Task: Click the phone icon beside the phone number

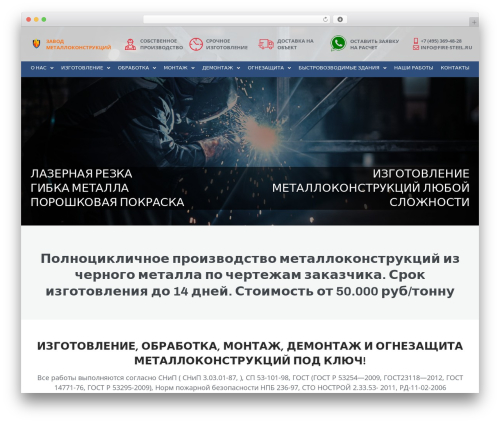Action: point(416,41)
